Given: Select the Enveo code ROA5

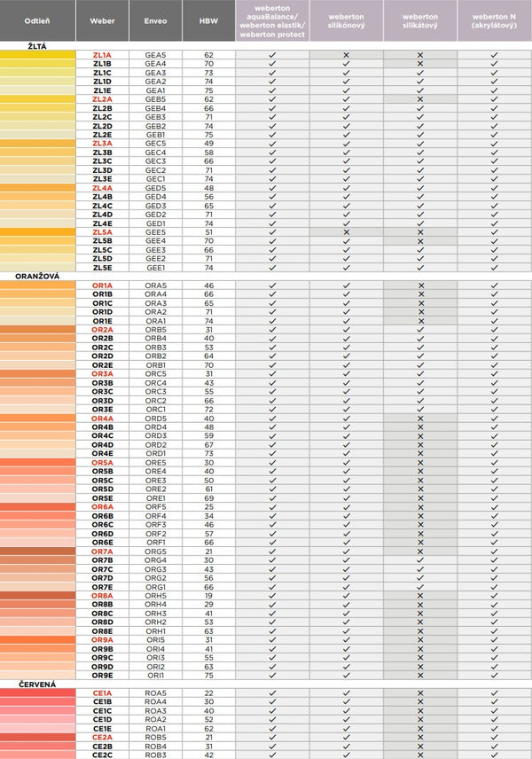Looking at the screenshot, I should pos(155,693).
